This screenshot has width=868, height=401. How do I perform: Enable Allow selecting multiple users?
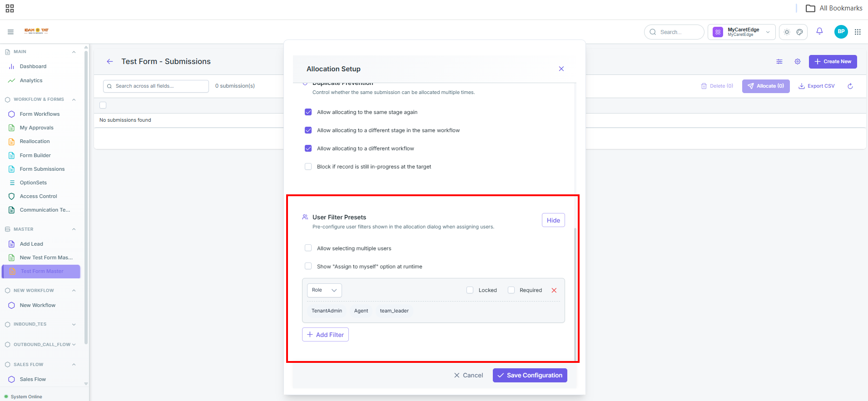308,248
